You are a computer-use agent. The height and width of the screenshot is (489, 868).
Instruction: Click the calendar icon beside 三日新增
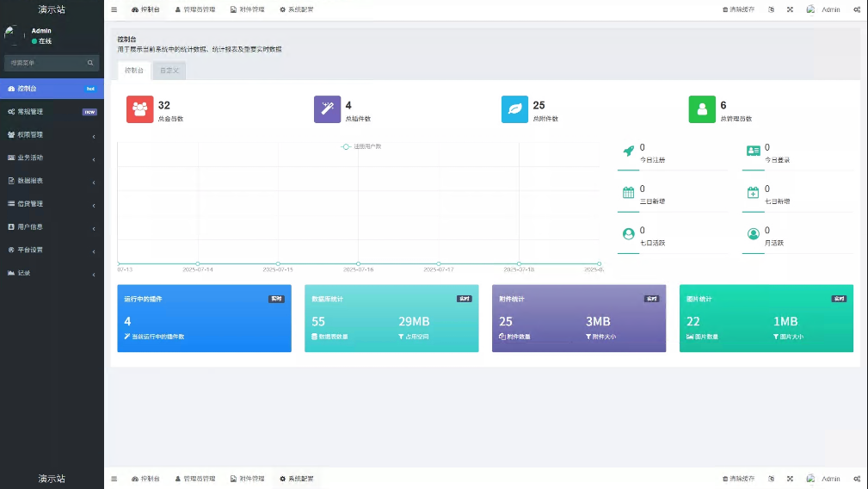pyautogui.click(x=629, y=193)
